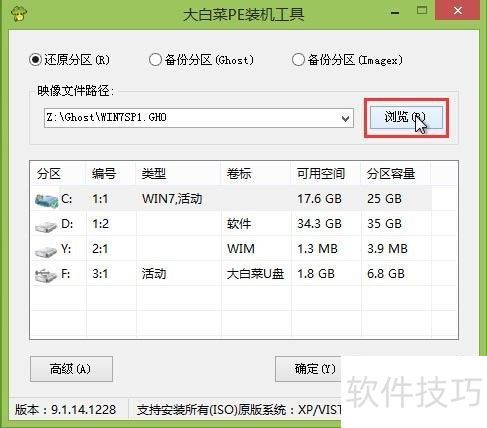The image size is (487, 428).
Task: Sort by the 编号 column header
Action: [104, 174]
